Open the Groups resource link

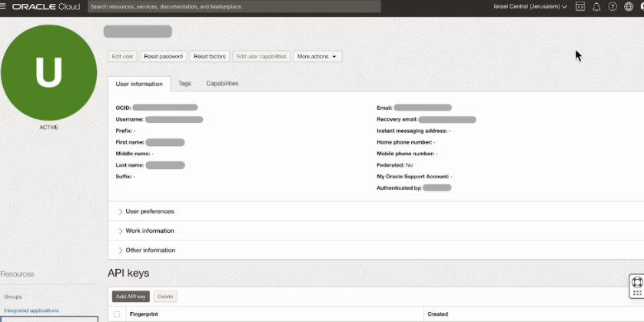click(x=13, y=297)
